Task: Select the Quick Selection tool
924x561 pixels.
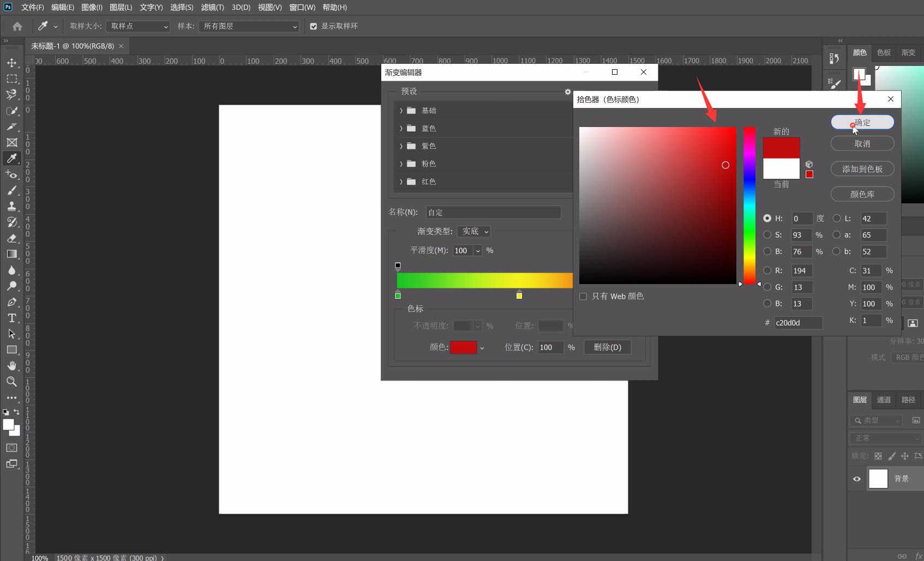Action: pyautogui.click(x=11, y=111)
